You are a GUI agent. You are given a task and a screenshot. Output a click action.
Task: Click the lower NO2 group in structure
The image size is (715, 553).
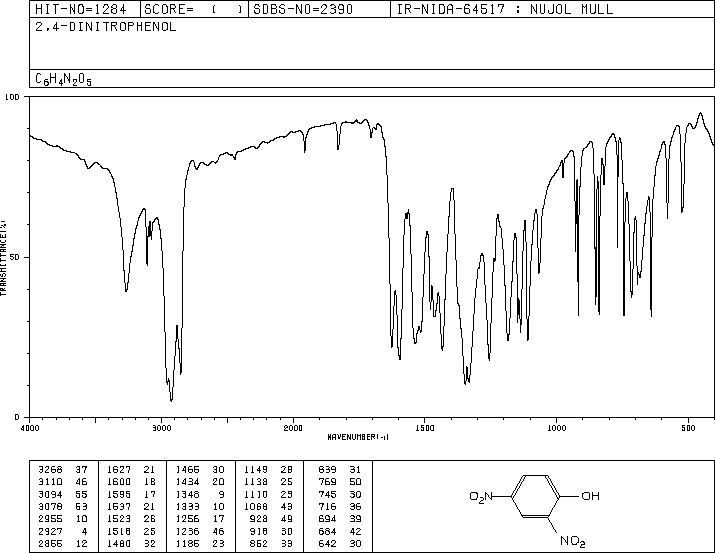click(573, 541)
